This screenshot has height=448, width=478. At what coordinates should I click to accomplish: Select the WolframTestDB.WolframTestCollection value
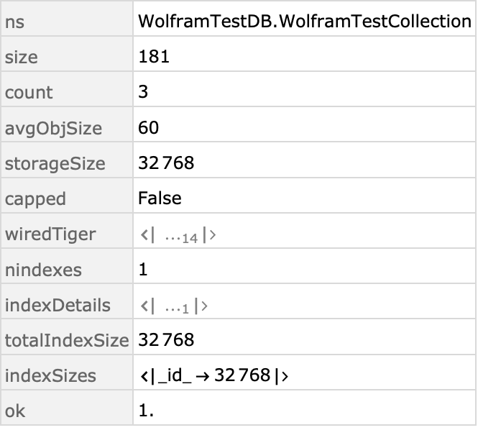(305, 22)
